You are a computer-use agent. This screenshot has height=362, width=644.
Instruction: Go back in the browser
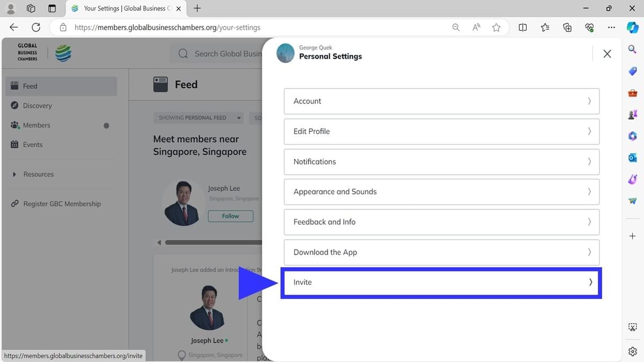click(14, 27)
